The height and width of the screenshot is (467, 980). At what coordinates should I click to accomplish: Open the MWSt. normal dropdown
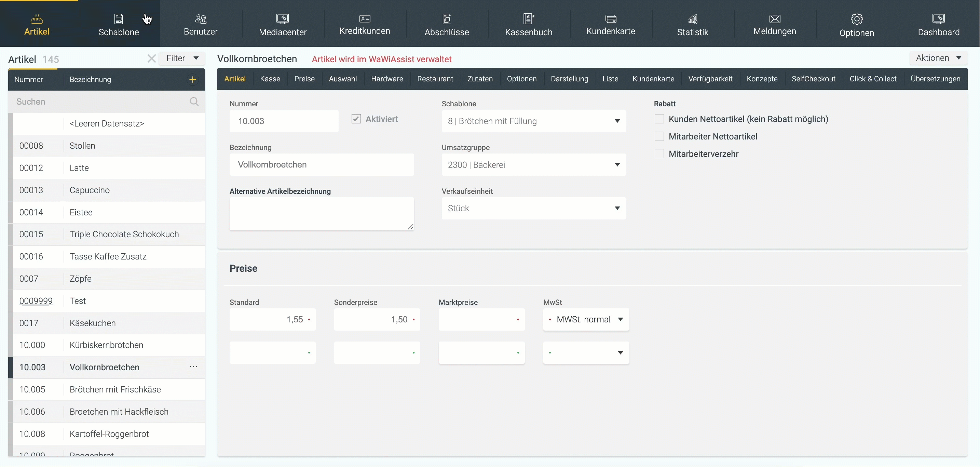pyautogui.click(x=586, y=319)
